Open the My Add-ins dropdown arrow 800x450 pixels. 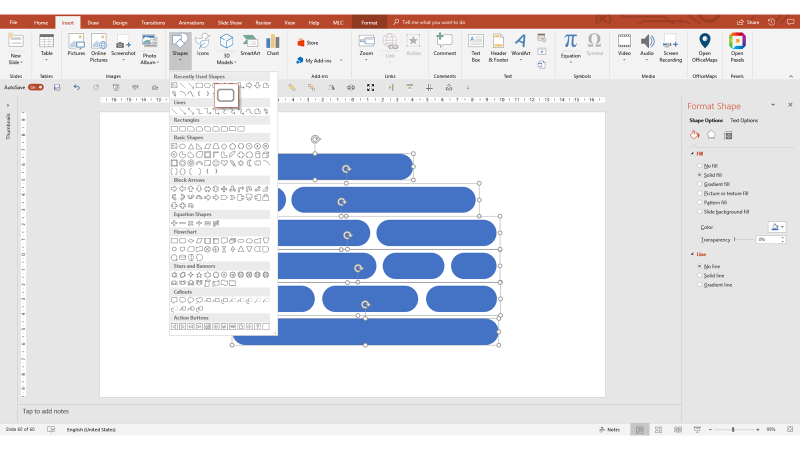(341, 61)
